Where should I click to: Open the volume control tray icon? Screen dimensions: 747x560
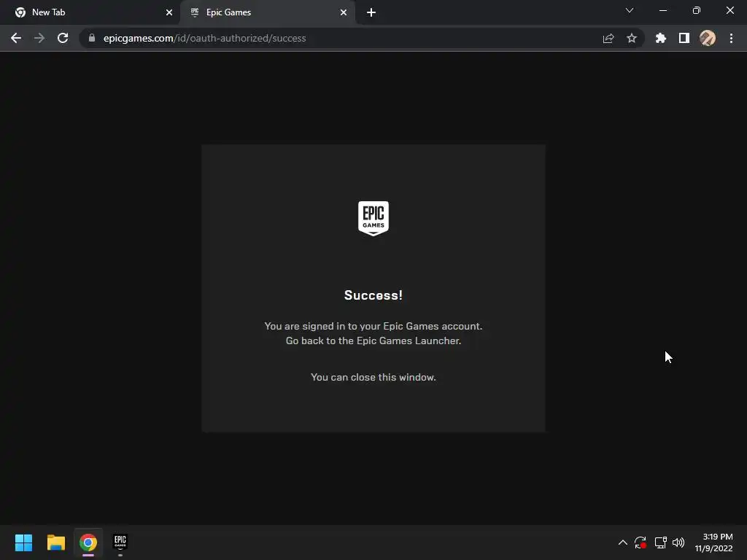[678, 542]
